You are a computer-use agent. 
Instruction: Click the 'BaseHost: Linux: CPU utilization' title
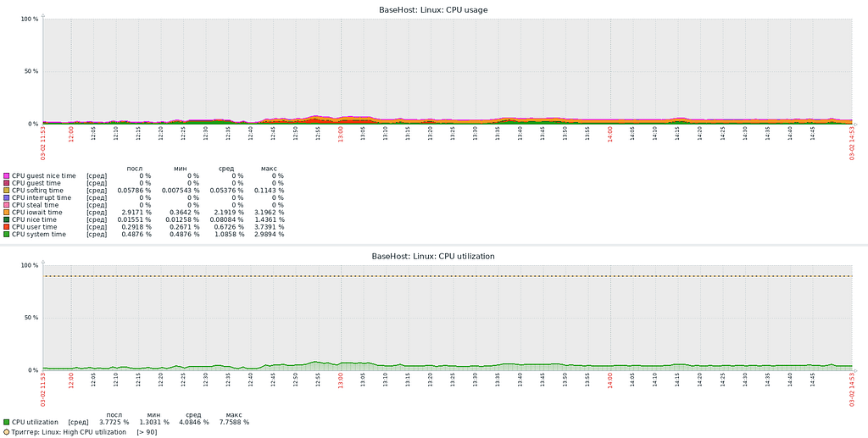433,256
